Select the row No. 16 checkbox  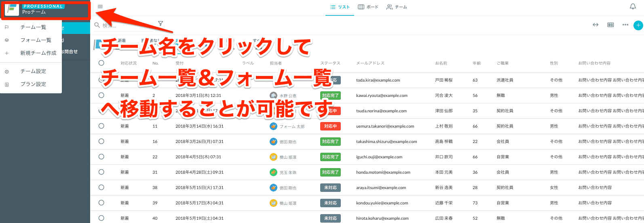click(x=101, y=141)
